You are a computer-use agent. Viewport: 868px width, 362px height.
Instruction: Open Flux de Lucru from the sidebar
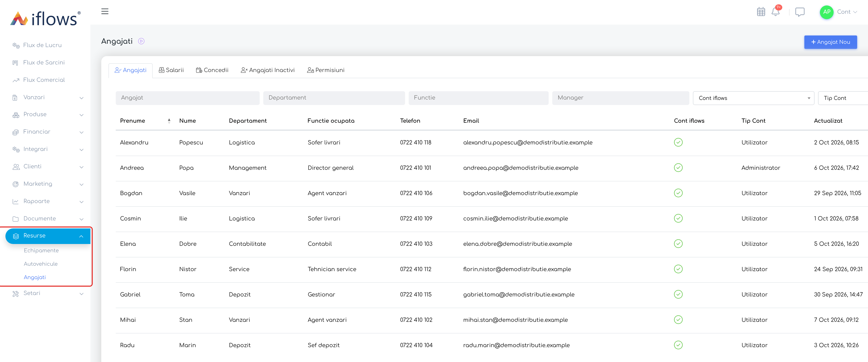[x=42, y=45]
